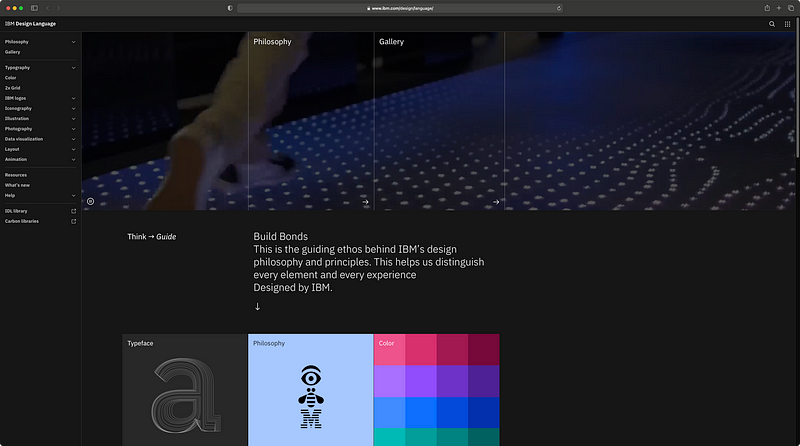The image size is (800, 446).
Task: Toggle the Safari sidebar button
Action: click(34, 8)
